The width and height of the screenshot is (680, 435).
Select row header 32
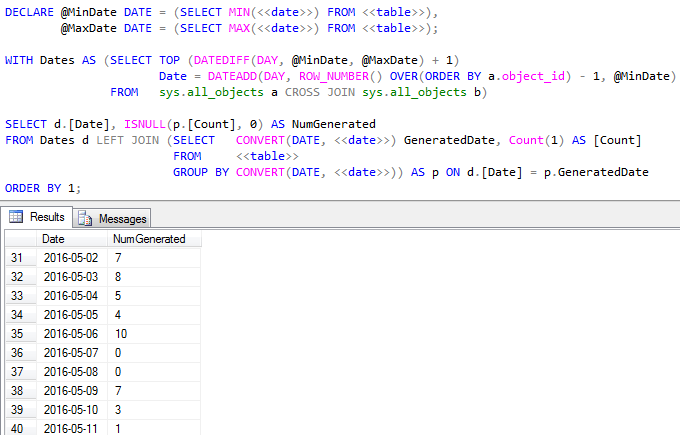click(20, 277)
